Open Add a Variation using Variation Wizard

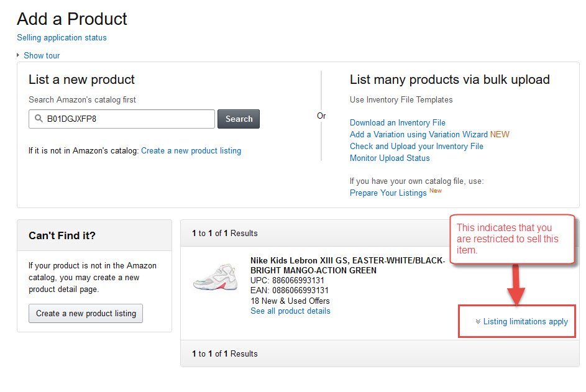click(x=419, y=134)
